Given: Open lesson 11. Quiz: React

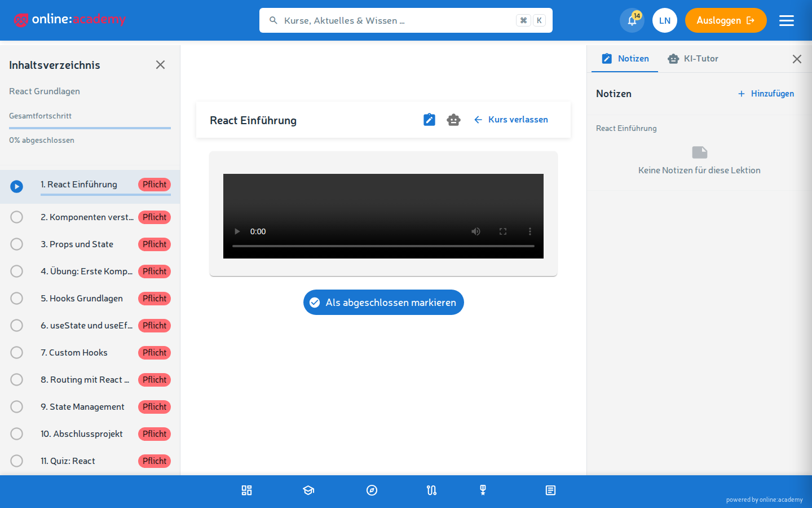Looking at the screenshot, I should 90,461.
